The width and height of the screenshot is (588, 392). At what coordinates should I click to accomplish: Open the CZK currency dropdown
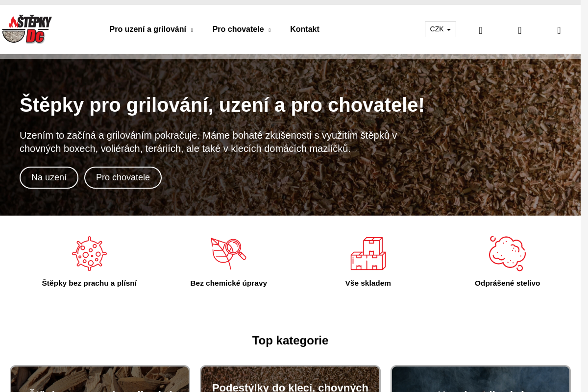441,29
